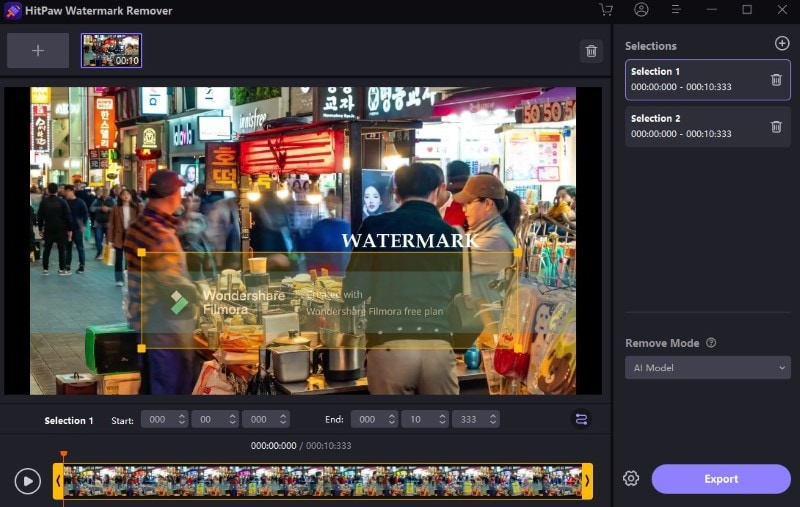Click bottom-left handle of watermark selection box

click(142, 348)
